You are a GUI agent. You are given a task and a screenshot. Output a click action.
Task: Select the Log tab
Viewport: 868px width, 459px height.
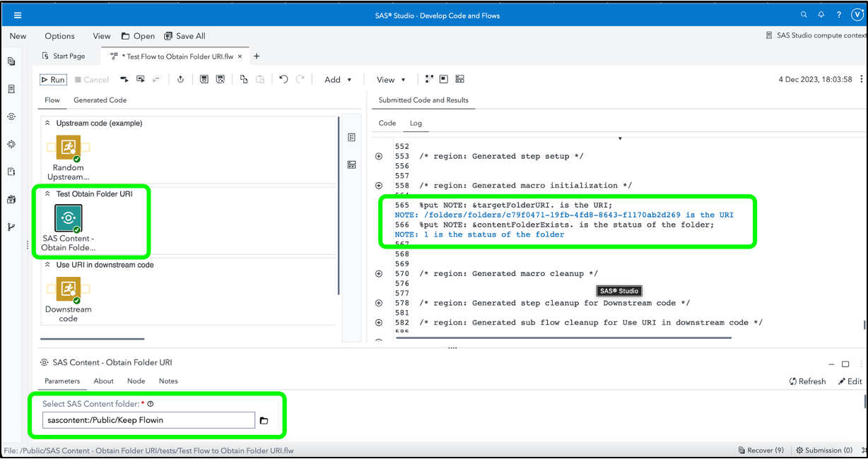pyautogui.click(x=416, y=123)
